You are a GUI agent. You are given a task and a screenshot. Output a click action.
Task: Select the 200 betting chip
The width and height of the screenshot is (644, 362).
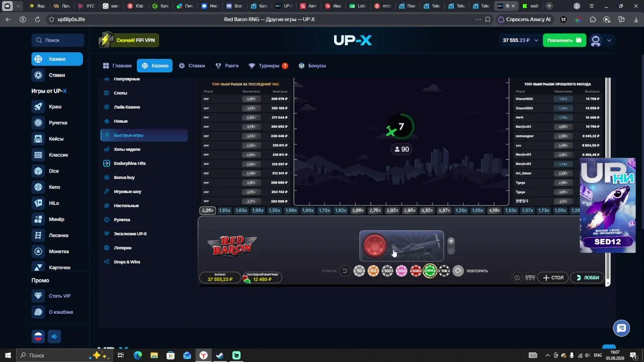pyautogui.click(x=401, y=271)
